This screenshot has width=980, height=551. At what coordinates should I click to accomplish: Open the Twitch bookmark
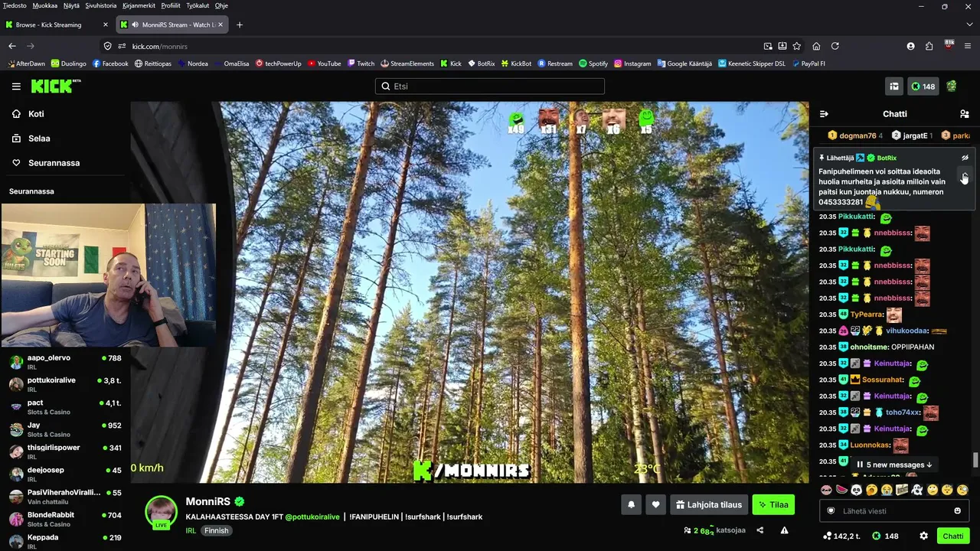361,64
